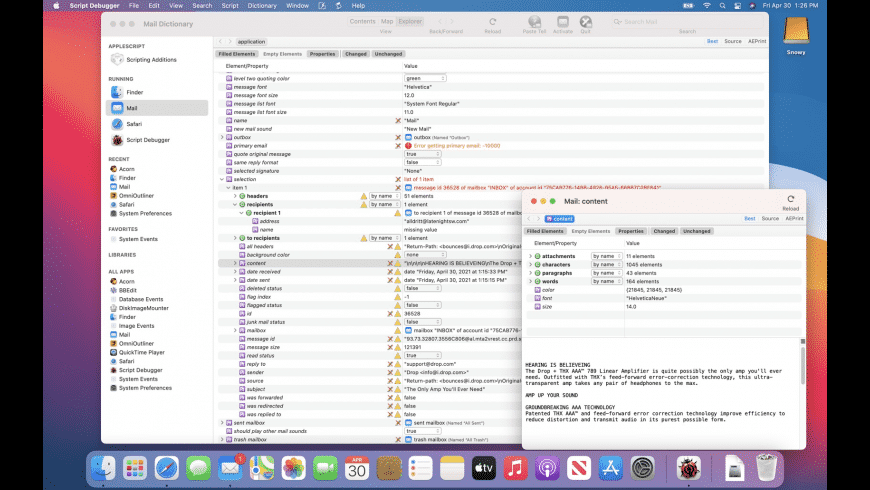This screenshot has height=490, width=870.
Task: Toggle Properties in Mail: content window
Action: point(631,231)
